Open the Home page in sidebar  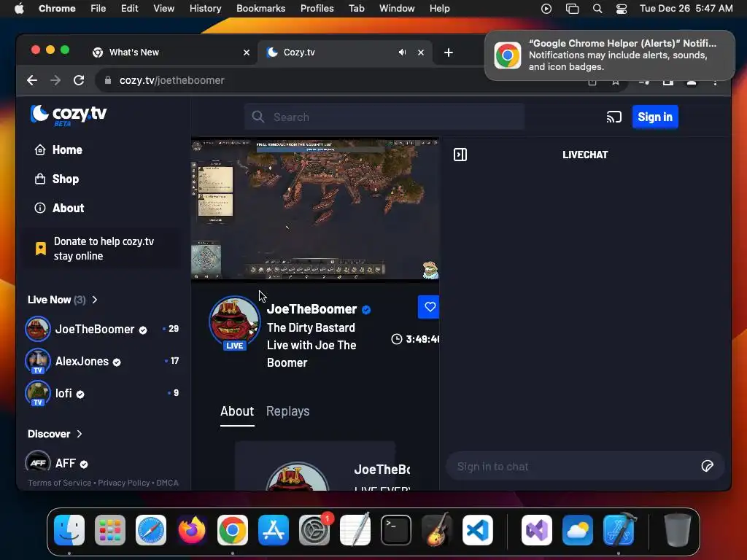click(58, 150)
